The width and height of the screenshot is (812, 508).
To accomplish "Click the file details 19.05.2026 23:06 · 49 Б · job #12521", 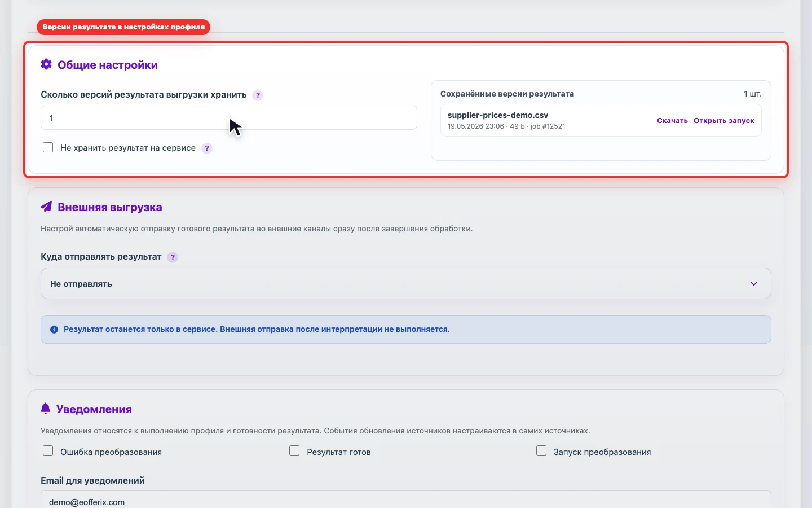I will click(x=506, y=126).
